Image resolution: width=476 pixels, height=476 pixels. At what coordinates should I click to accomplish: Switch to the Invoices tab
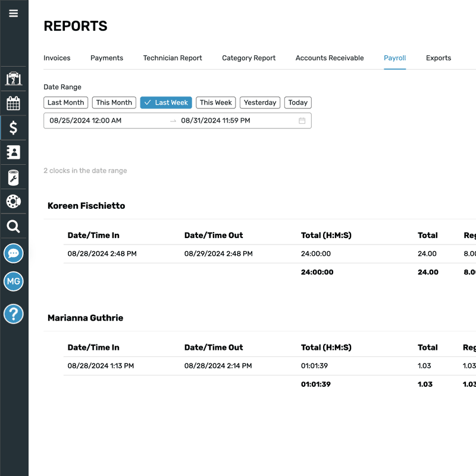coord(57,58)
